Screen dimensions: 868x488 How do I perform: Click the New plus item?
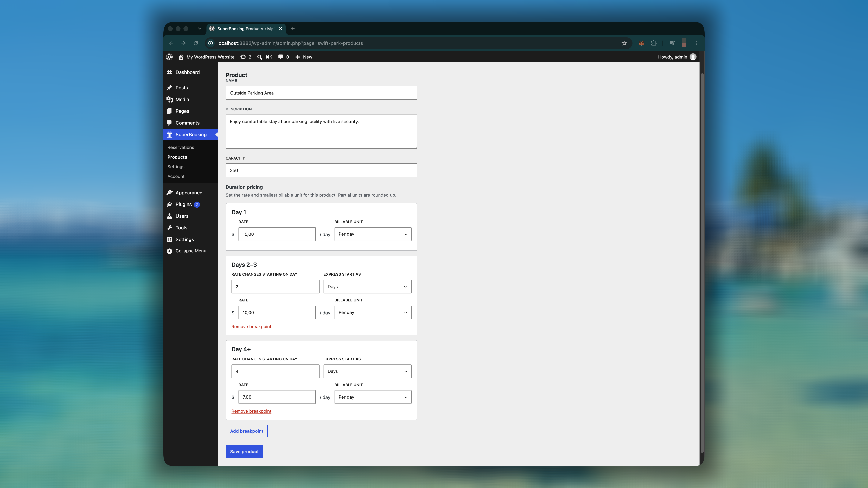[304, 57]
